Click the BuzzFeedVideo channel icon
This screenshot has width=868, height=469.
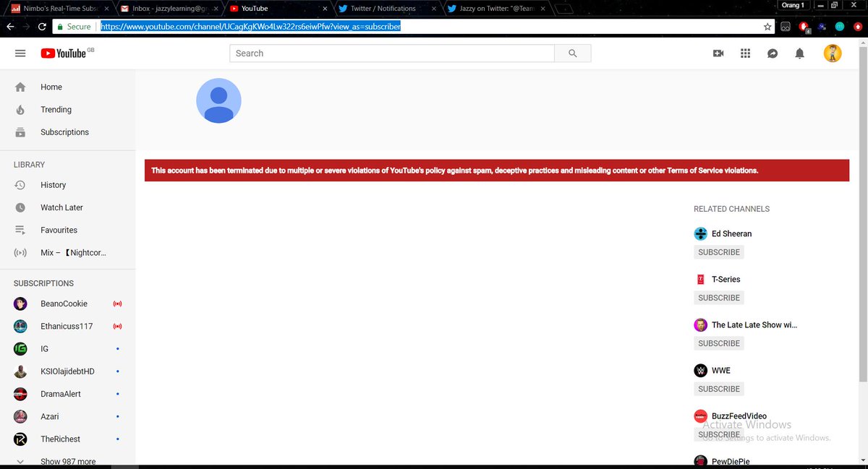coord(700,416)
